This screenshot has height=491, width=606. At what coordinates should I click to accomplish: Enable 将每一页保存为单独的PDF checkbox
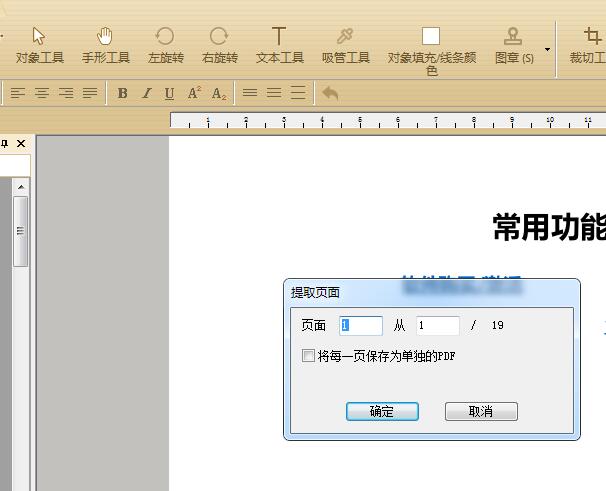pyautogui.click(x=308, y=355)
